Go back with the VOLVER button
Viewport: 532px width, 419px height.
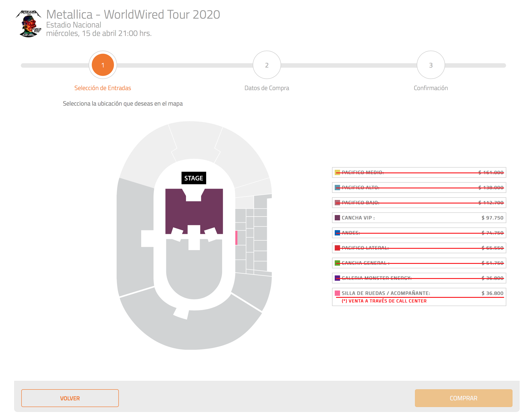click(70, 398)
